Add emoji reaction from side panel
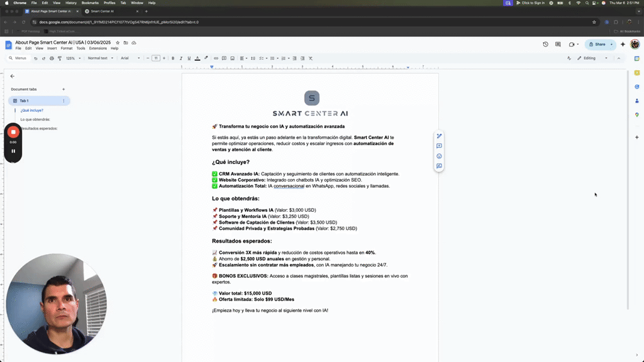644x362 pixels. click(x=439, y=156)
